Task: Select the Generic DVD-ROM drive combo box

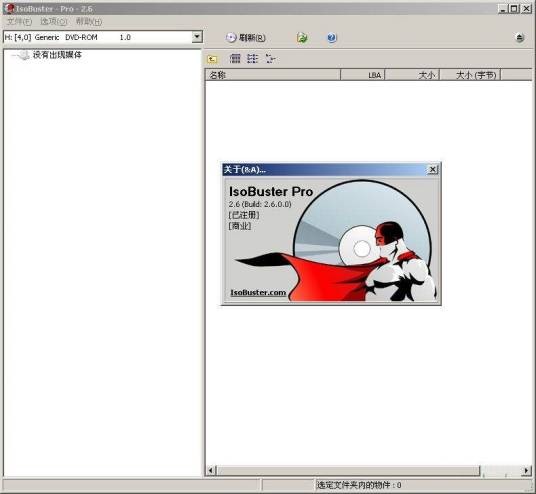Action: (103, 37)
